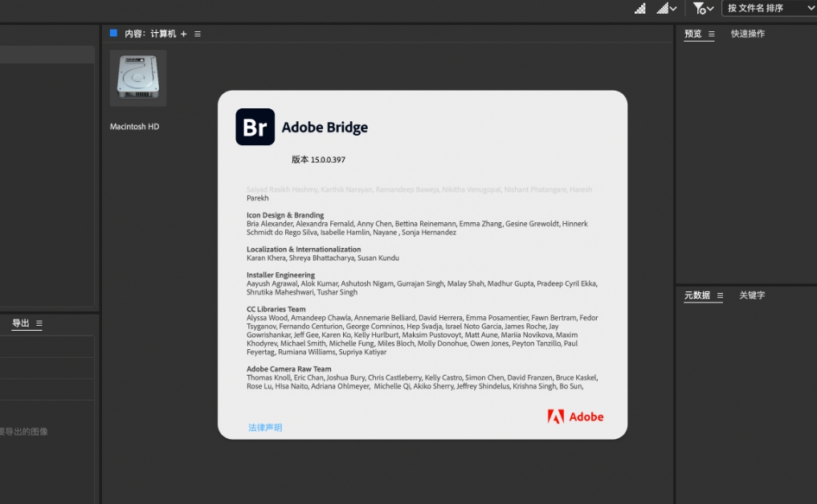Screen dimensions: 817x504
Task: Switch to the 关键字 tab
Action: click(x=752, y=295)
